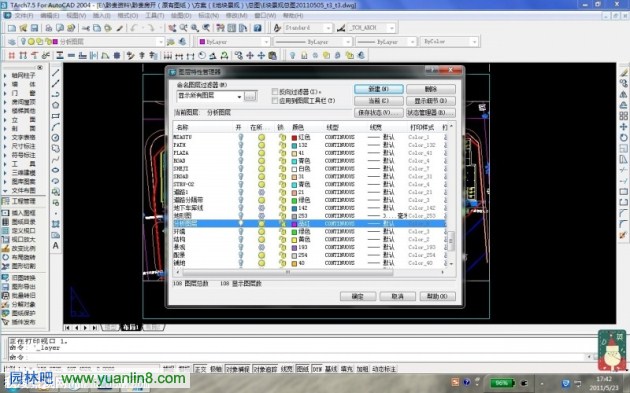Select the Rectangle draw tool

[x=55, y=116]
